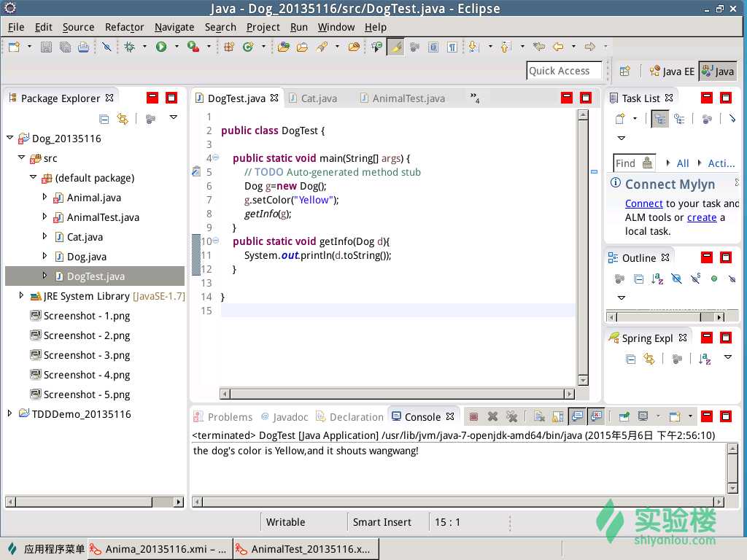Open AnimalTest_20135116 taskbar window
The image size is (747, 560).
pyautogui.click(x=306, y=549)
